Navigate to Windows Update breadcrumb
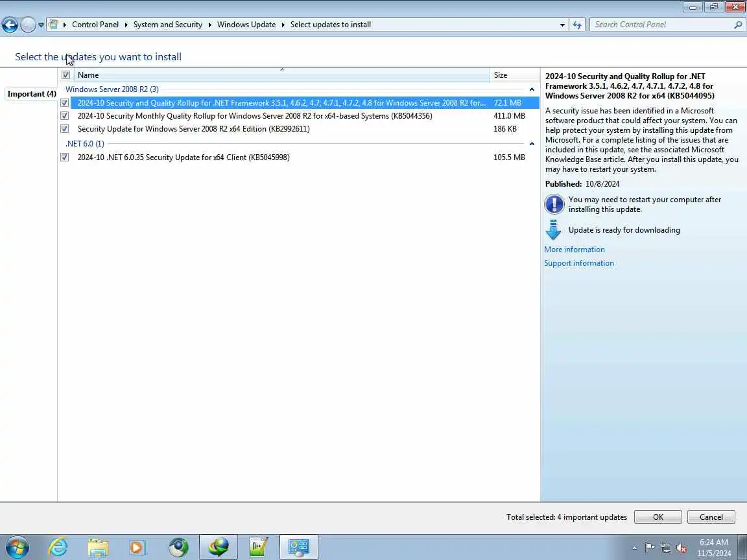This screenshot has width=747, height=560. (x=246, y=25)
